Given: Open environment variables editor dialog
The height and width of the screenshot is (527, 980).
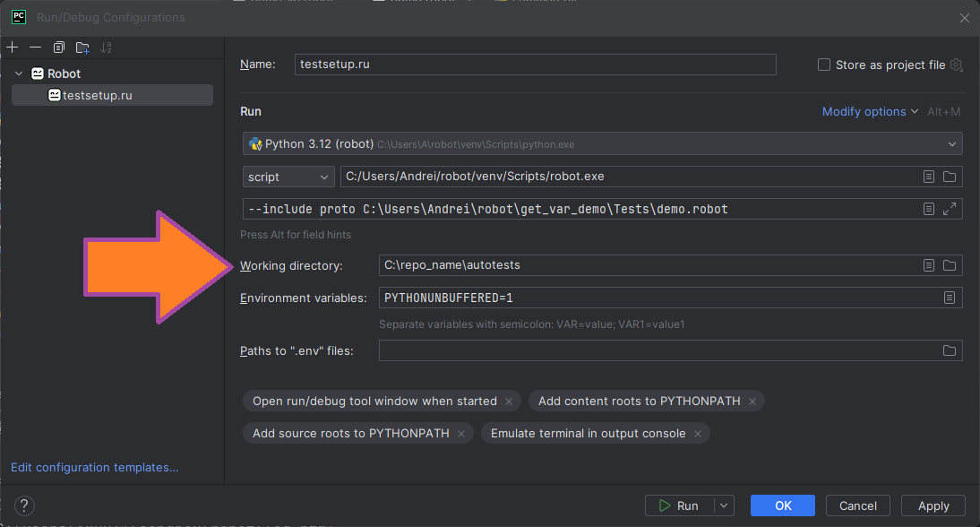Looking at the screenshot, I should 950,298.
